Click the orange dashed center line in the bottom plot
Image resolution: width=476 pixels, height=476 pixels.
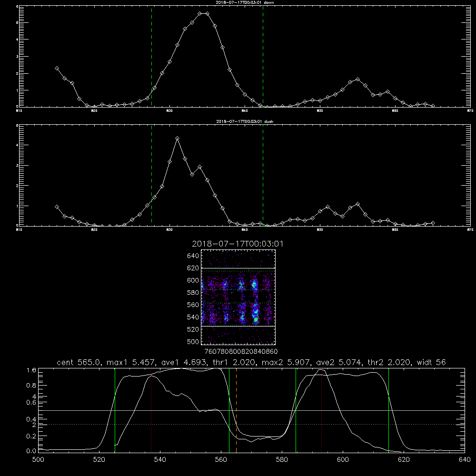tap(236, 410)
